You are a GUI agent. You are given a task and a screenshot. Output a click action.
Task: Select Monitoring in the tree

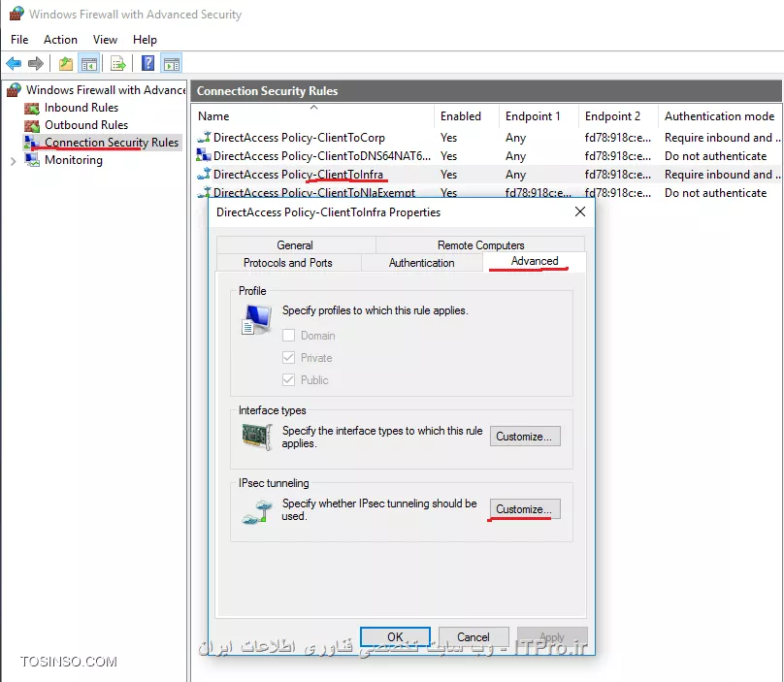tap(74, 160)
